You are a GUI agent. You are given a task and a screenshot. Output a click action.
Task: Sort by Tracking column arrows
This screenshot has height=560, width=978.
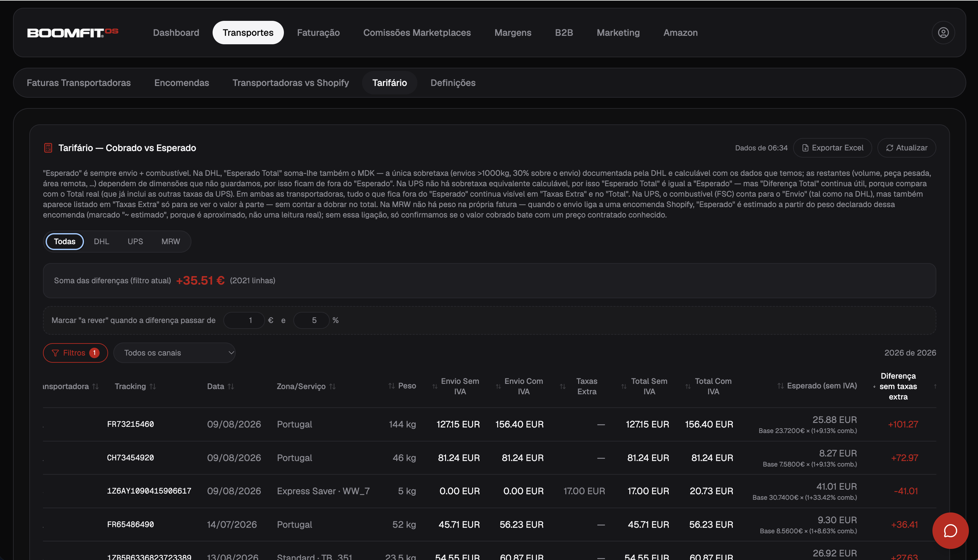click(153, 386)
